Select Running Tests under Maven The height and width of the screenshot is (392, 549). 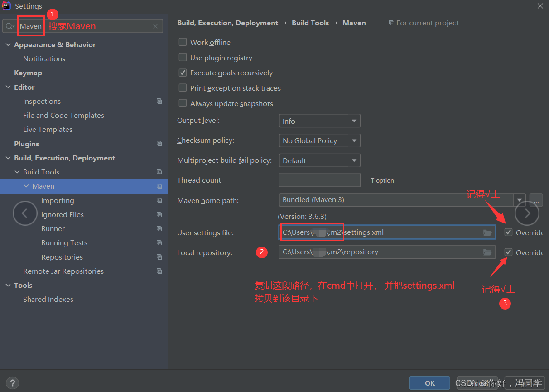tap(64, 242)
